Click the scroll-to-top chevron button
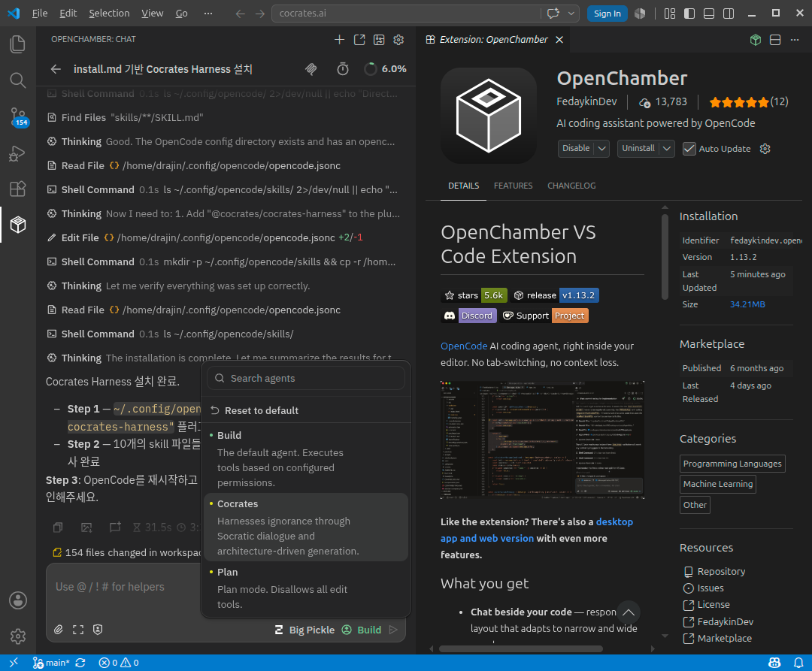Image resolution: width=812 pixels, height=671 pixels. [x=628, y=612]
